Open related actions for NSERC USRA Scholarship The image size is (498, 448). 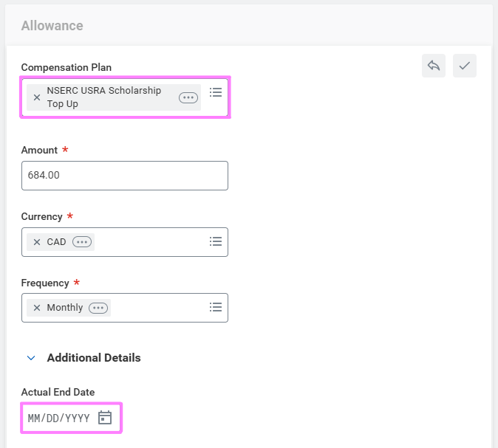click(188, 97)
